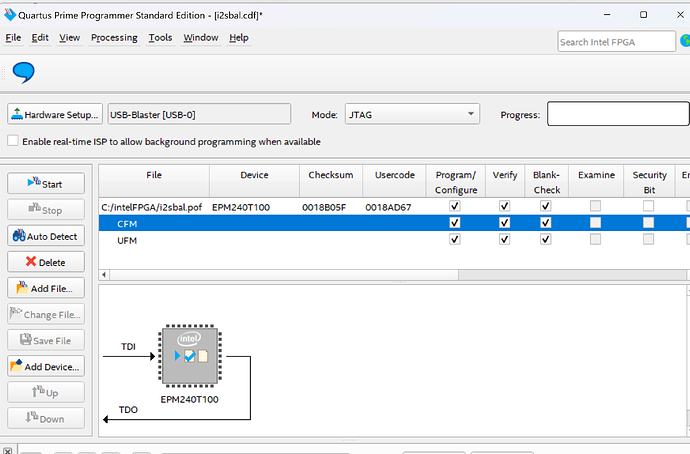
Task: Toggle Examine checkbox for UFM row
Action: pyautogui.click(x=595, y=239)
